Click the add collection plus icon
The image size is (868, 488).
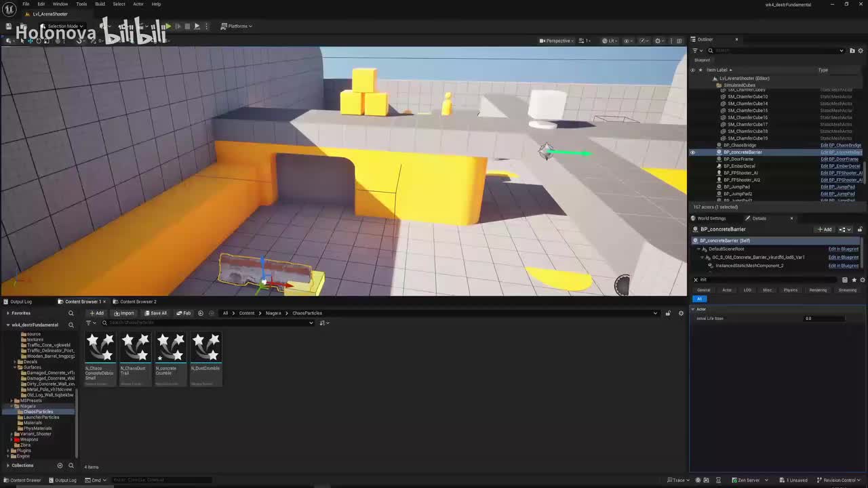pyautogui.click(x=60, y=466)
